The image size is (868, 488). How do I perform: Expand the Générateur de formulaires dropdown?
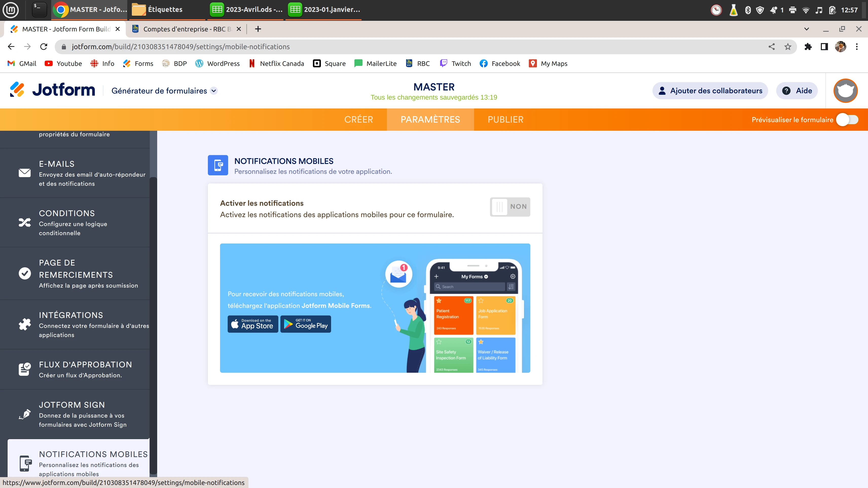coord(214,91)
